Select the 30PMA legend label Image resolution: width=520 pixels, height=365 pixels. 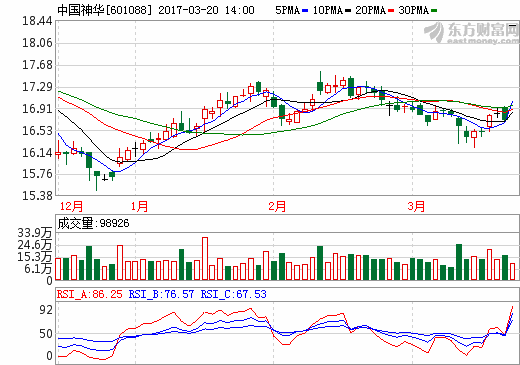coord(414,10)
